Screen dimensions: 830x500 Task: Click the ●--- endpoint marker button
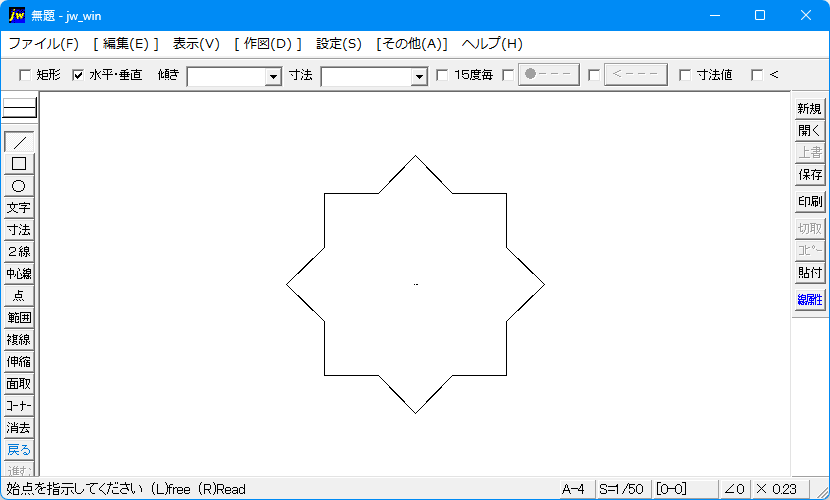tap(548, 75)
